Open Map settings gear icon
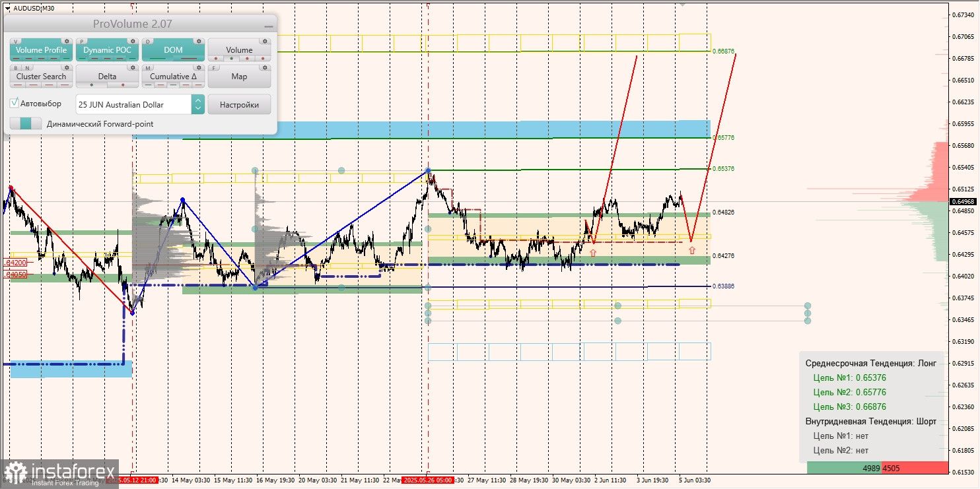980x489 pixels. click(265, 67)
